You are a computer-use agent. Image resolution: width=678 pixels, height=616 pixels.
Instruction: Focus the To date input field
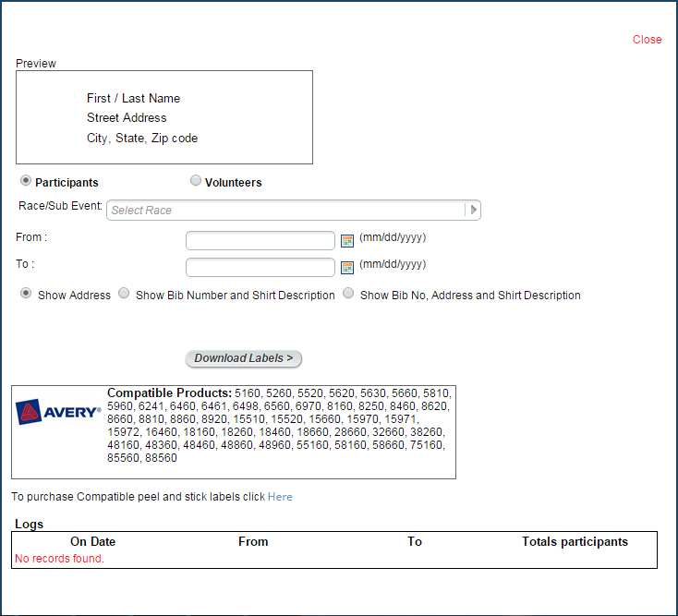coord(260,268)
